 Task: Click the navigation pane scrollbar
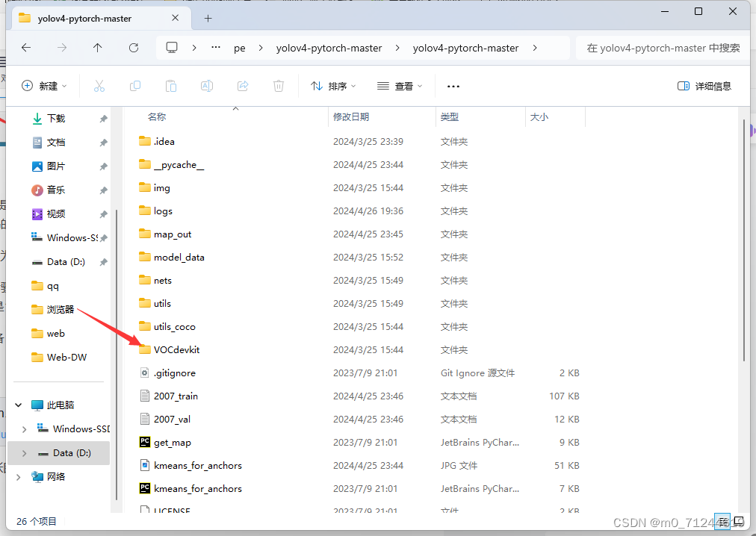(x=117, y=355)
